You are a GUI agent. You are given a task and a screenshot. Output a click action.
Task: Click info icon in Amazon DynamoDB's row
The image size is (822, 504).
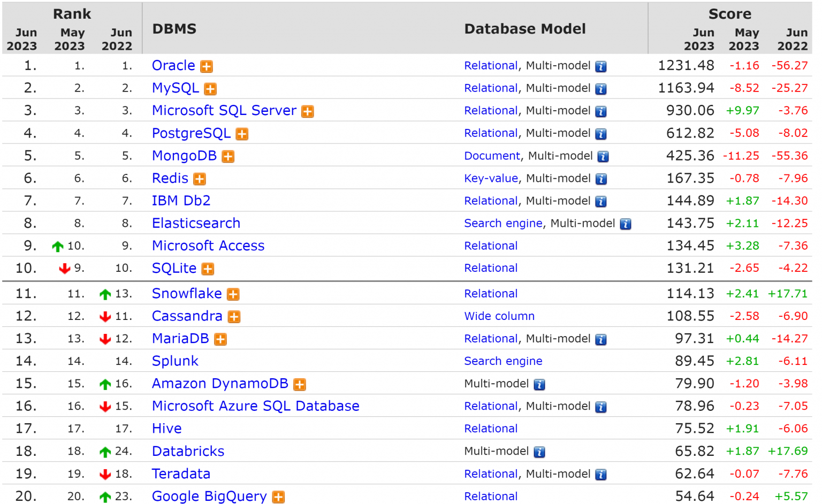539,385
